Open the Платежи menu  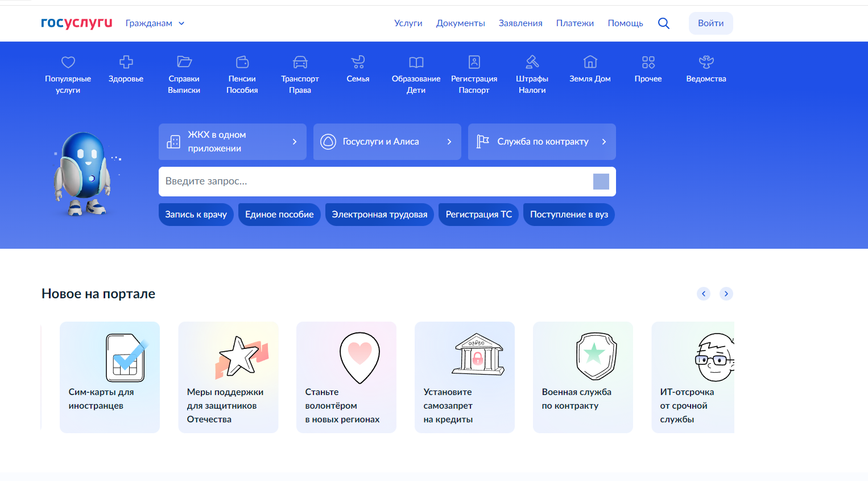(575, 23)
